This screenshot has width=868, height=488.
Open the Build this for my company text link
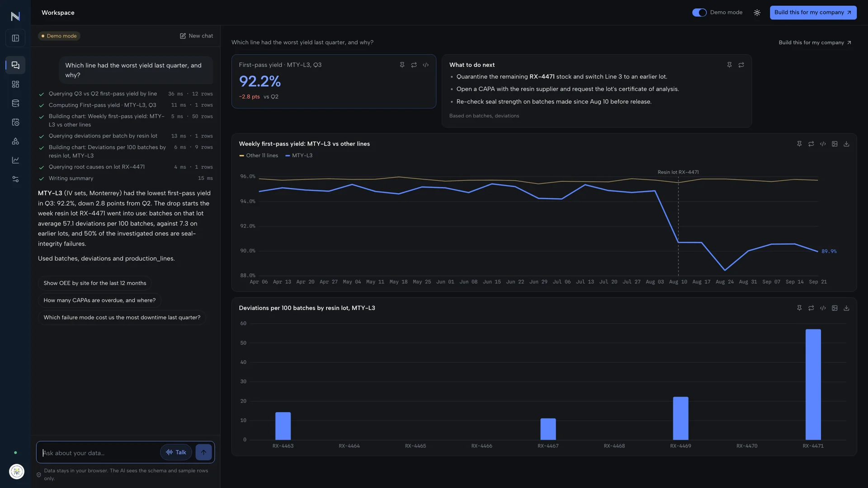(x=815, y=42)
